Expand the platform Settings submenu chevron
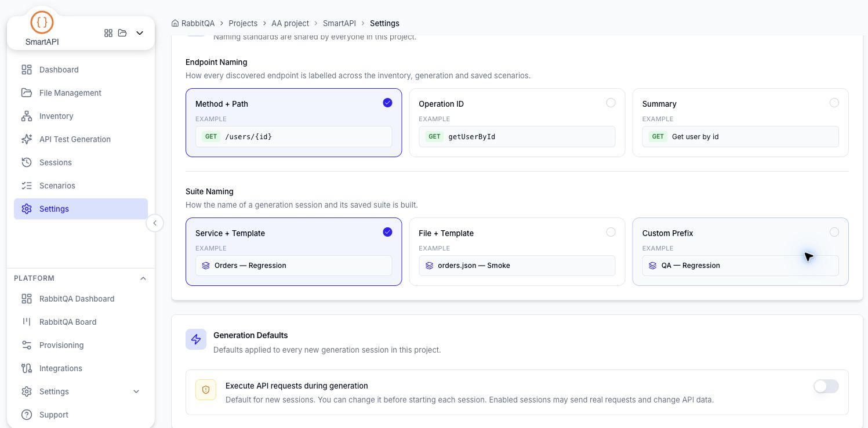 (136, 391)
